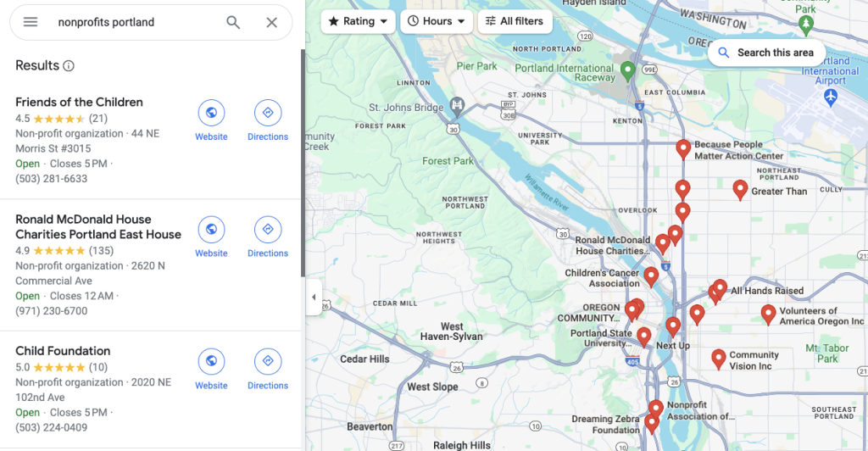Click the Cedar Hills map label
The width and height of the screenshot is (868, 451).
(x=364, y=359)
